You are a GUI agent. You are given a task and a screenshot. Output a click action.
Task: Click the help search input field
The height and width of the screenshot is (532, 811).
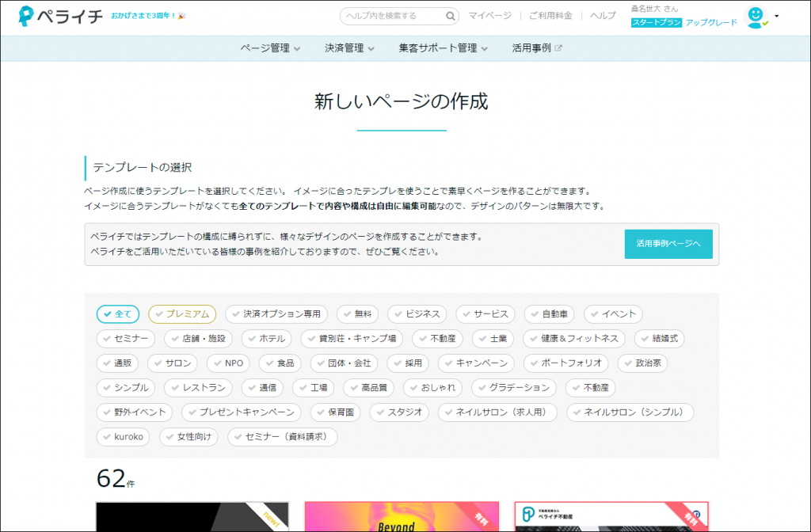click(x=399, y=16)
